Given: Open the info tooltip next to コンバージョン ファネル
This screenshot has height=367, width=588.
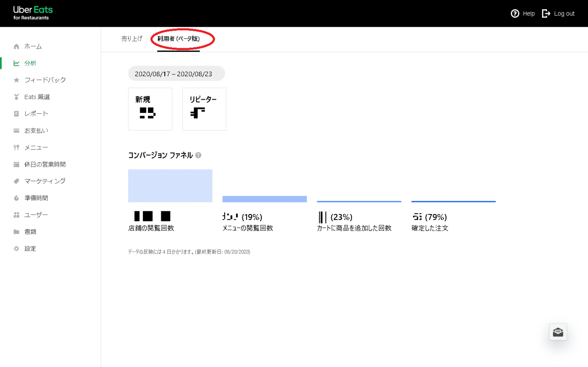Looking at the screenshot, I should tap(198, 155).
